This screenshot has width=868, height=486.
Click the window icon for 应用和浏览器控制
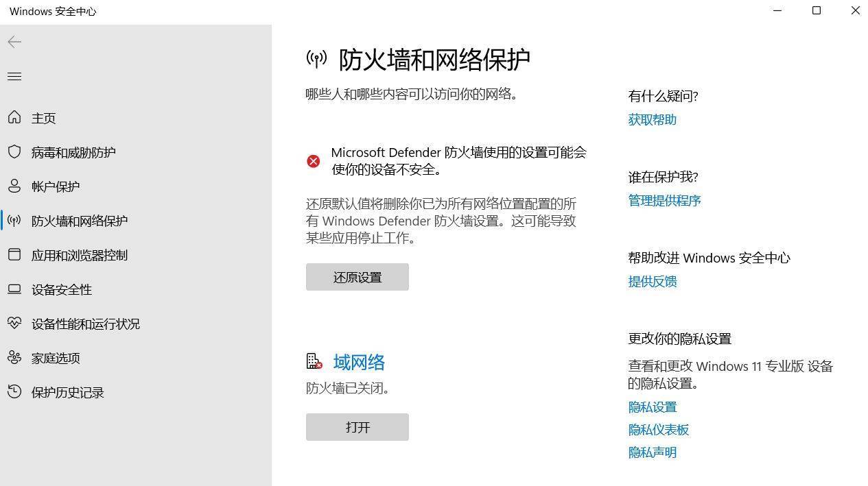[14, 254]
